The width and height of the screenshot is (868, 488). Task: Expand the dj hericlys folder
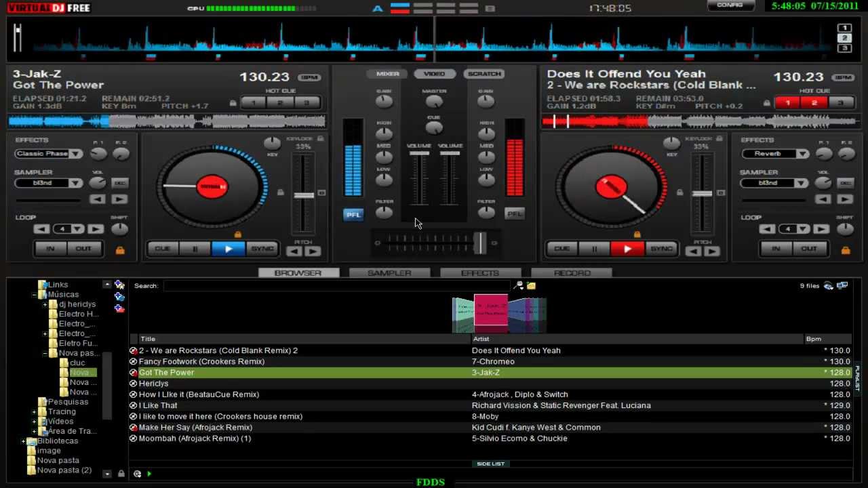45,304
